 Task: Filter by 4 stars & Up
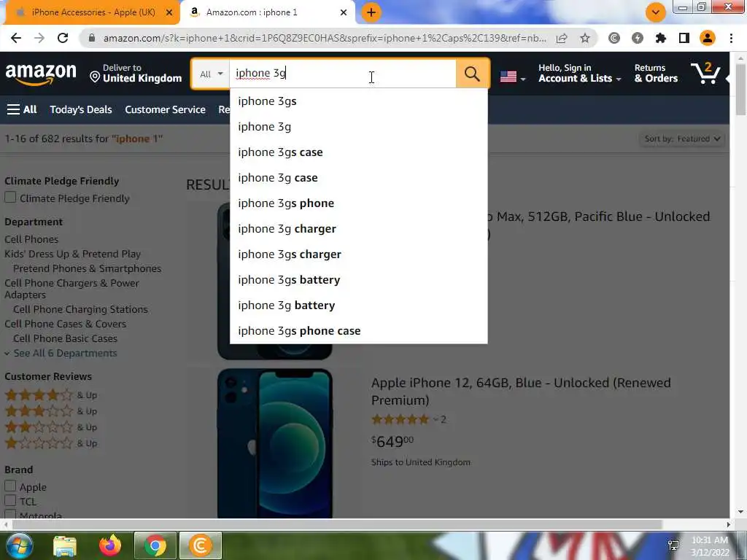pos(51,394)
